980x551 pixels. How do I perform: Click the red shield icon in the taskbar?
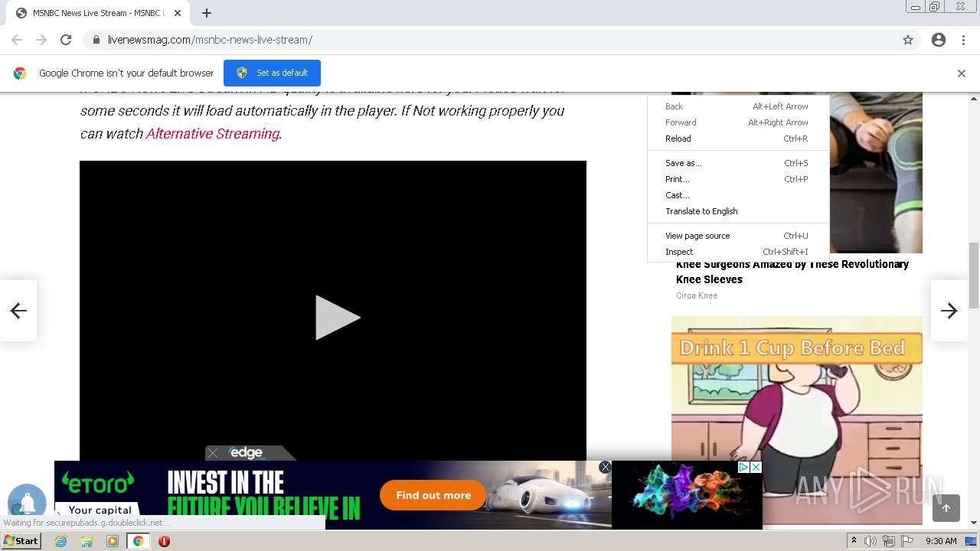pyautogui.click(x=164, y=541)
